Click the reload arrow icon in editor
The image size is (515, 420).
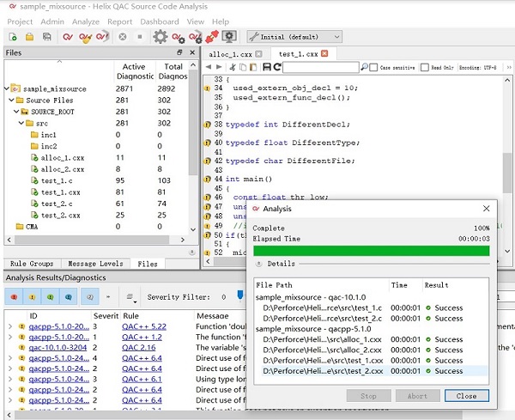[x=277, y=67]
